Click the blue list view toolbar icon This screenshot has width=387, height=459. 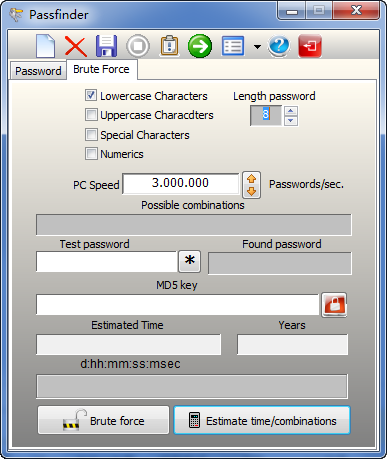pyautogui.click(x=233, y=46)
